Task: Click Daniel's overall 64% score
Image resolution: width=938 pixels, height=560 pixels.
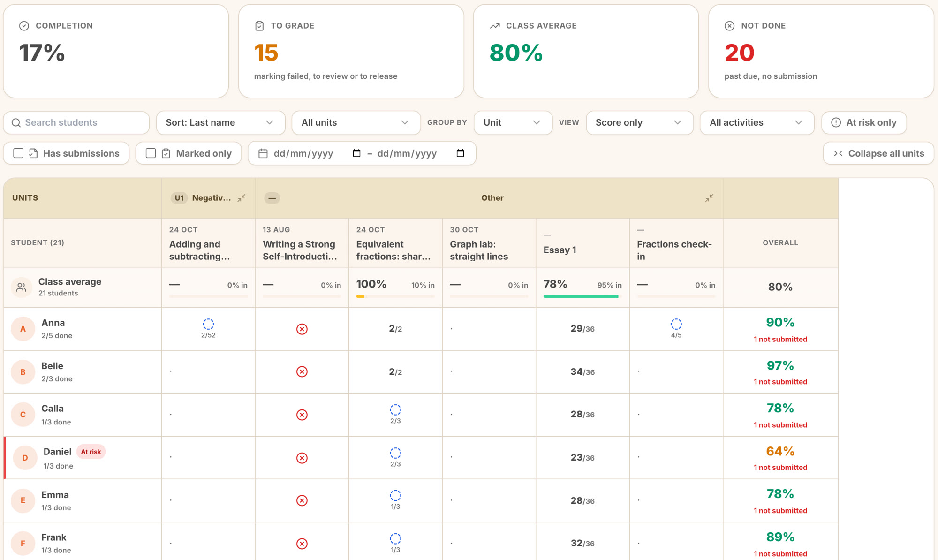Action: 780,451
